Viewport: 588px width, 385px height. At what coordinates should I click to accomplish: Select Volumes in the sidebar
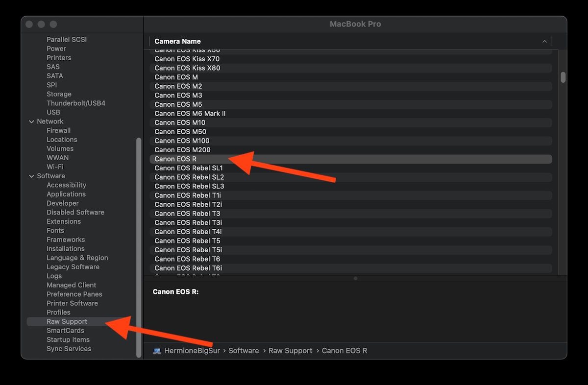click(60, 148)
